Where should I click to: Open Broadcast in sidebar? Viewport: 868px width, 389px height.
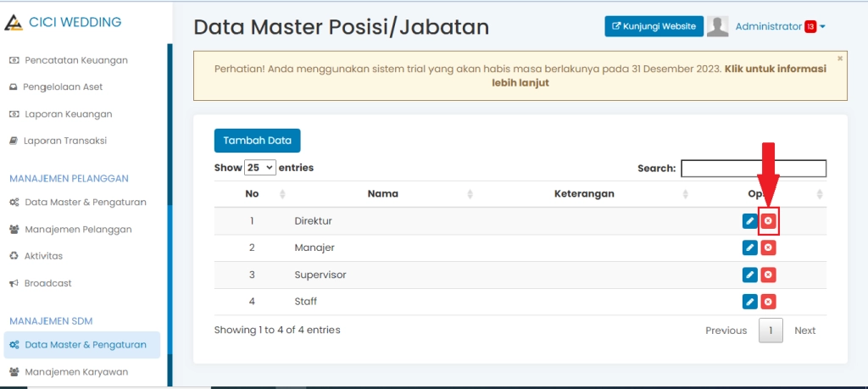(x=41, y=283)
